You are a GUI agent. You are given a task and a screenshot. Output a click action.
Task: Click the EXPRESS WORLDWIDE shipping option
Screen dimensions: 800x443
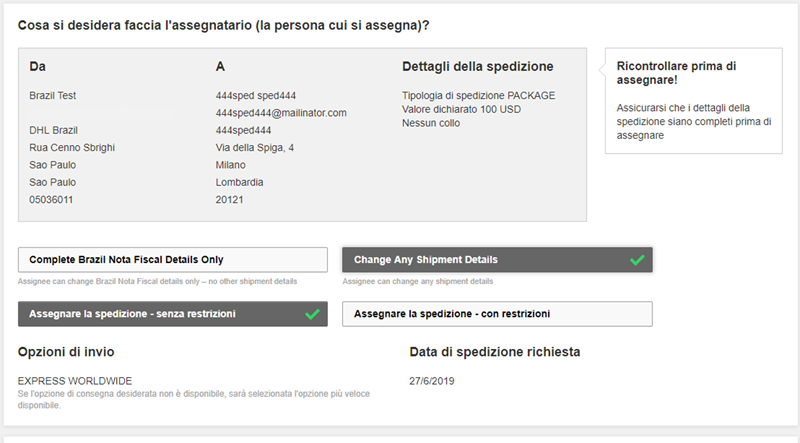point(75,381)
